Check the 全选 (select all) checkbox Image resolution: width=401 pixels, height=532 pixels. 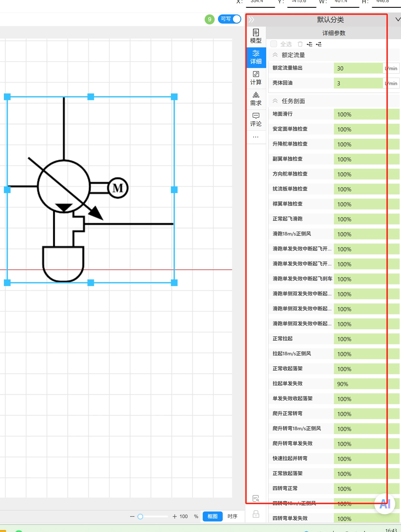click(x=274, y=44)
